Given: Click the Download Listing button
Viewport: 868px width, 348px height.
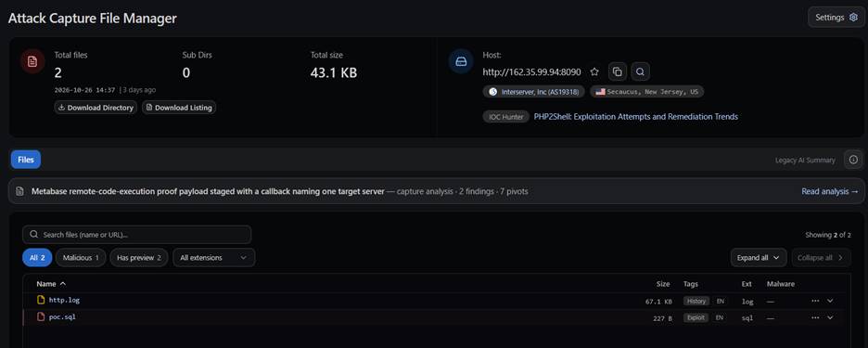Looking at the screenshot, I should pos(179,108).
